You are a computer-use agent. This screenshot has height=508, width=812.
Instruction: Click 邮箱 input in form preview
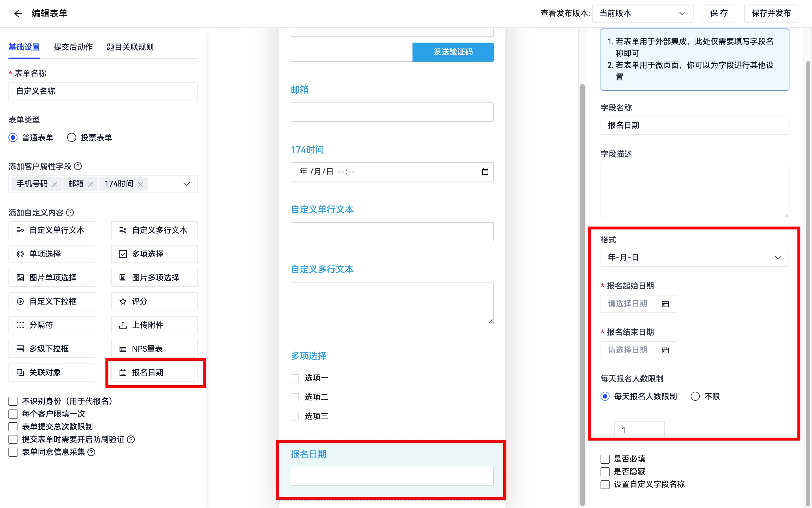[392, 112]
